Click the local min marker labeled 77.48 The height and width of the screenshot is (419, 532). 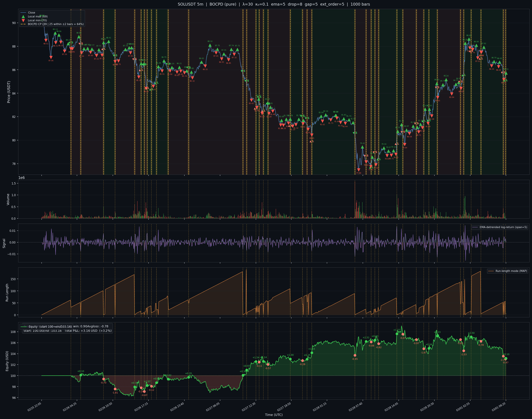pos(358,170)
